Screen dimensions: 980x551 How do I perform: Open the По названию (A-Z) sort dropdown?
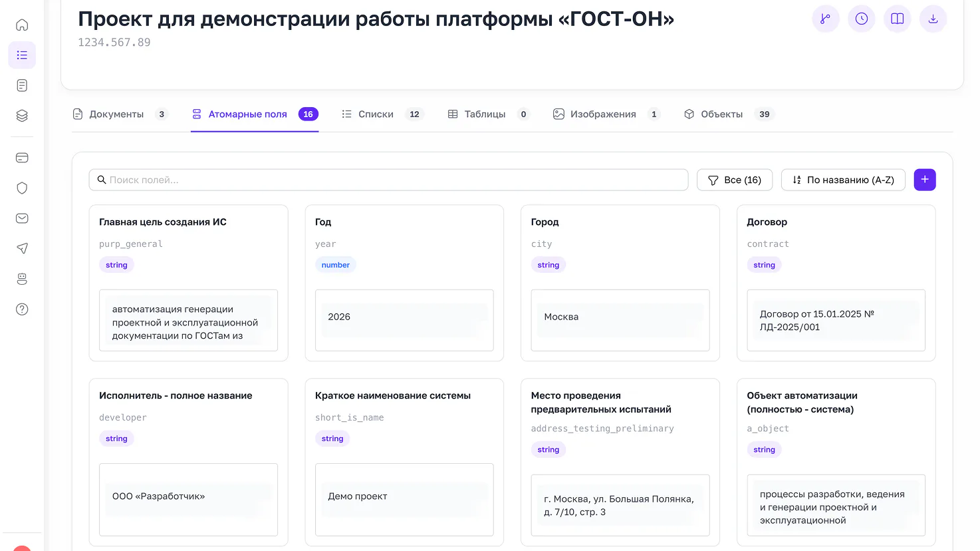[x=843, y=180]
